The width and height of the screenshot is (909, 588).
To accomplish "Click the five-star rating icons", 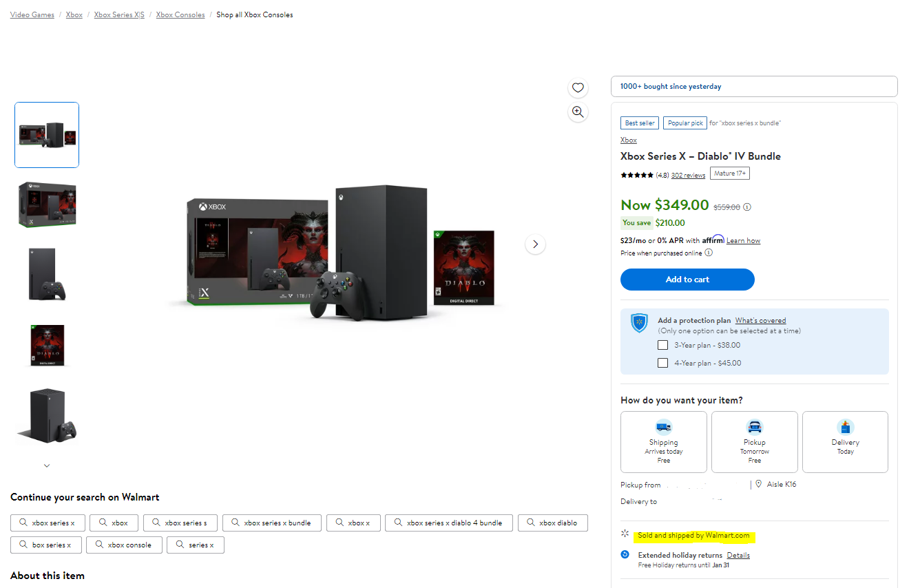I will 636,175.
